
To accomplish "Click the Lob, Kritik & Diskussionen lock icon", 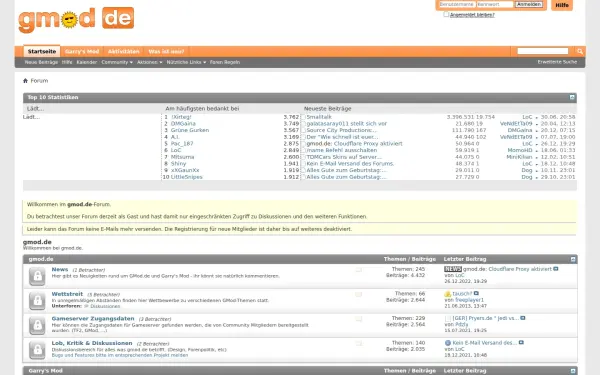I will 37,350.
